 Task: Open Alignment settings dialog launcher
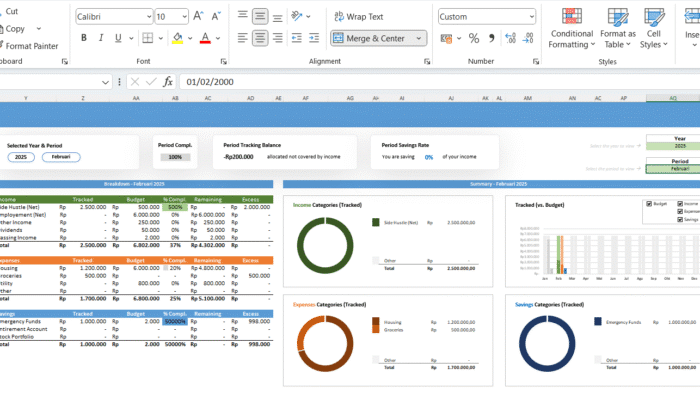[427, 62]
